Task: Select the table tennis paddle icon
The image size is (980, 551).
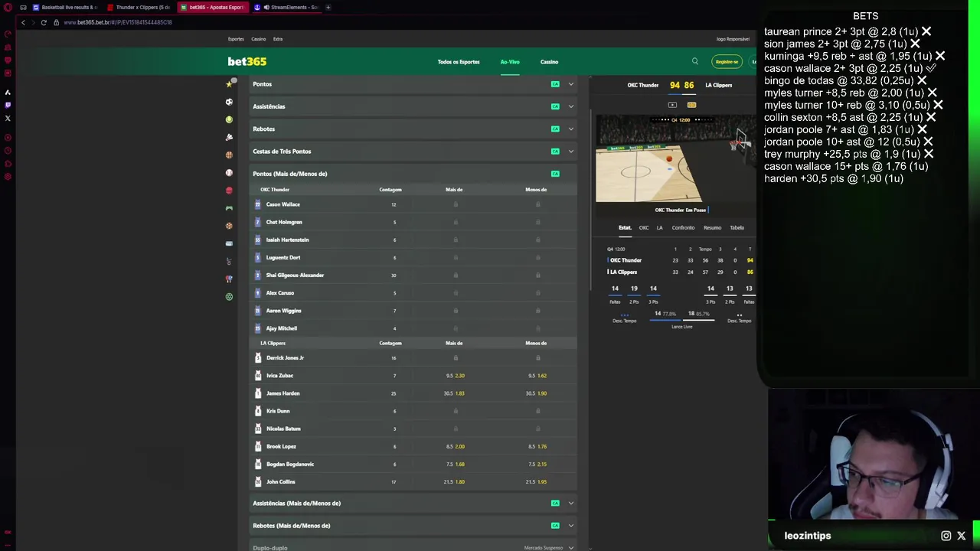Action: [229, 279]
